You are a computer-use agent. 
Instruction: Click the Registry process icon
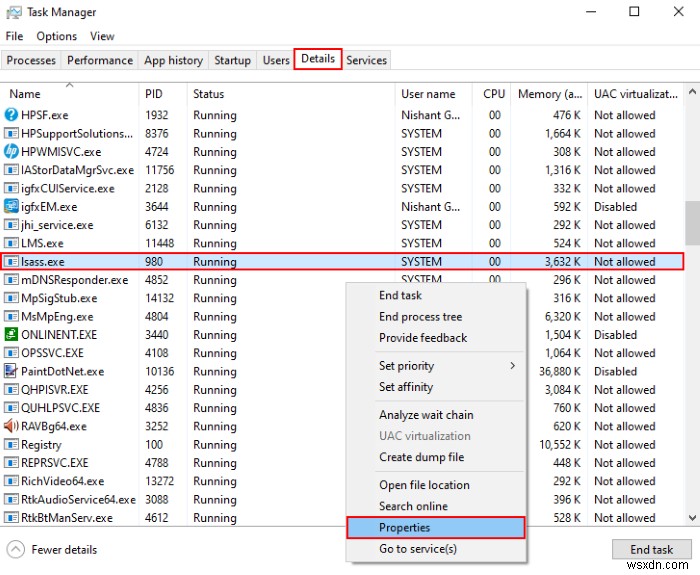pyautogui.click(x=11, y=444)
